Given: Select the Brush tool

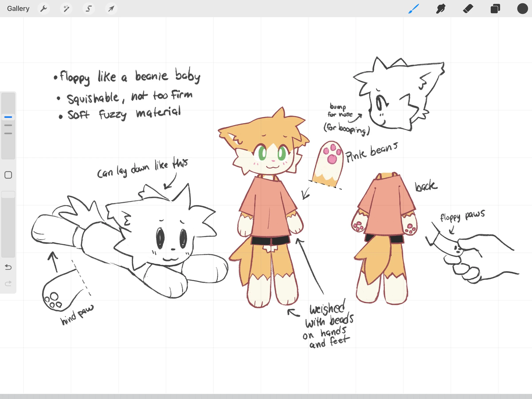Looking at the screenshot, I should (x=414, y=9).
